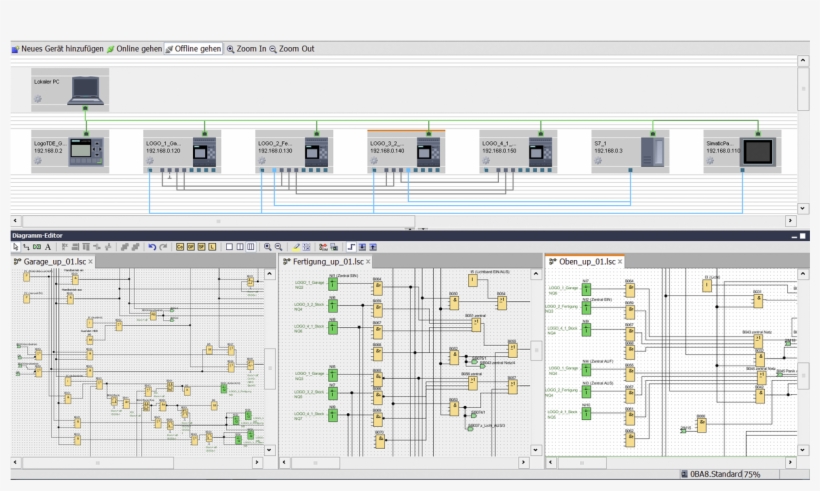Toggle Online gehen mode
This screenshot has width=820, height=491.
tap(135, 48)
